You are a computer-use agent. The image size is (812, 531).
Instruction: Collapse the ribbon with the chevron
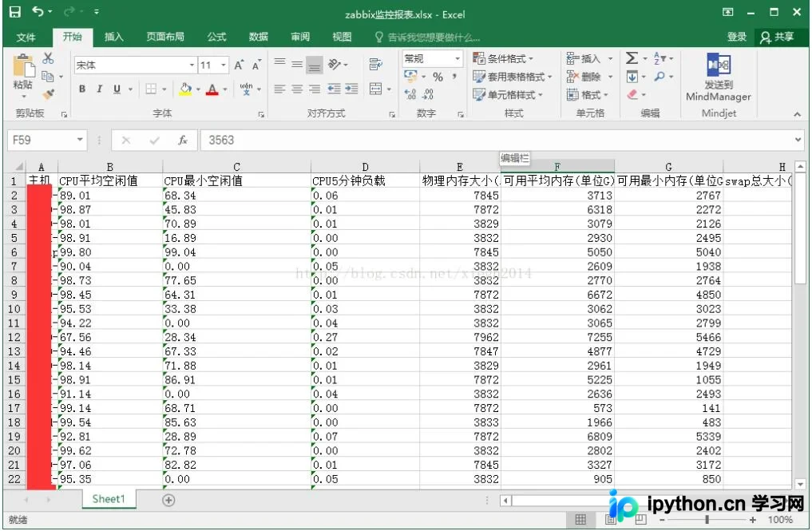click(797, 114)
